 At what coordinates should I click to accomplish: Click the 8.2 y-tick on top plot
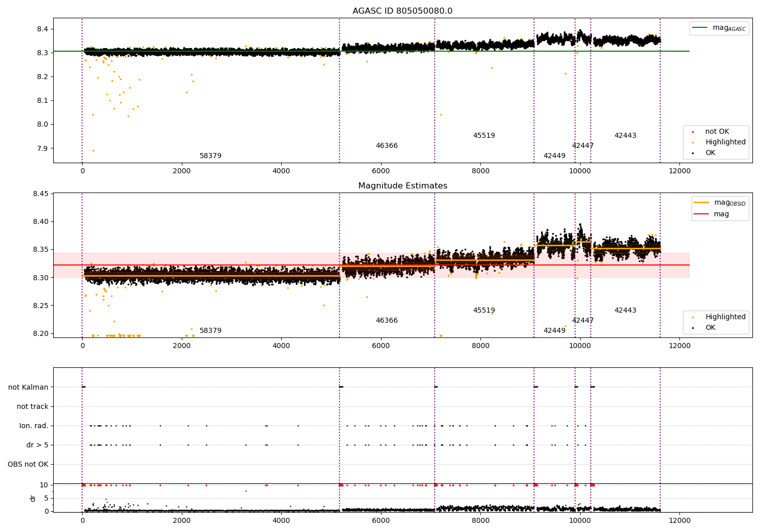click(43, 77)
